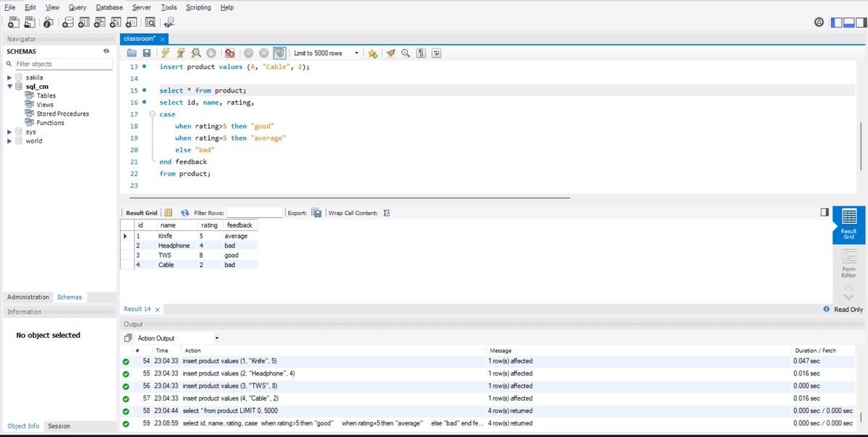Click the beautify query broom icon
This screenshot has height=437, width=868.
(391, 53)
